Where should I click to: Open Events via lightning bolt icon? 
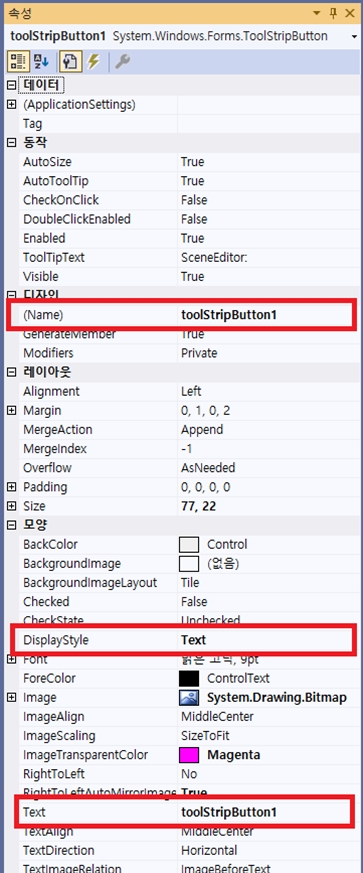[x=93, y=61]
